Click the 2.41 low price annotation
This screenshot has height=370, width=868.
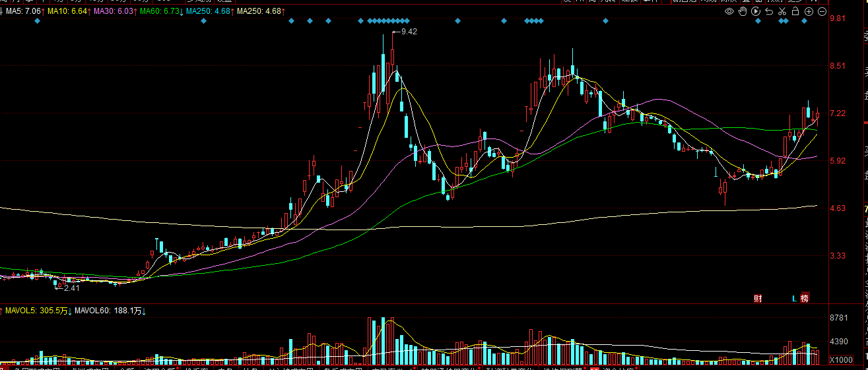(71, 288)
